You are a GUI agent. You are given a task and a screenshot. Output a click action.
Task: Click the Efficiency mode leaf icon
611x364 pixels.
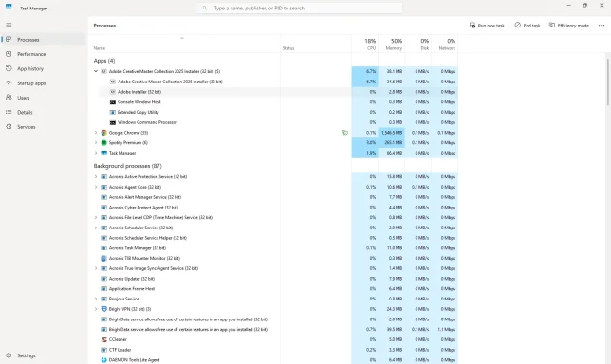point(552,26)
